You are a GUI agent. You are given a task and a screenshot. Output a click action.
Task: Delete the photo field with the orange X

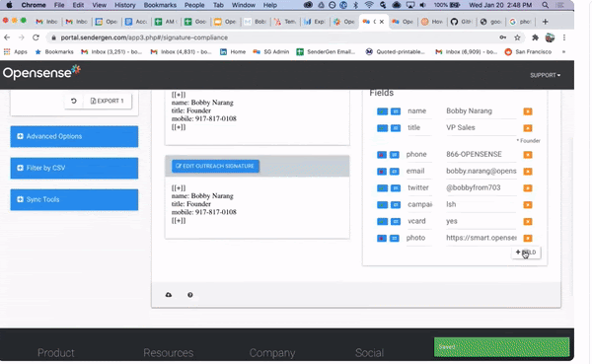click(x=528, y=239)
